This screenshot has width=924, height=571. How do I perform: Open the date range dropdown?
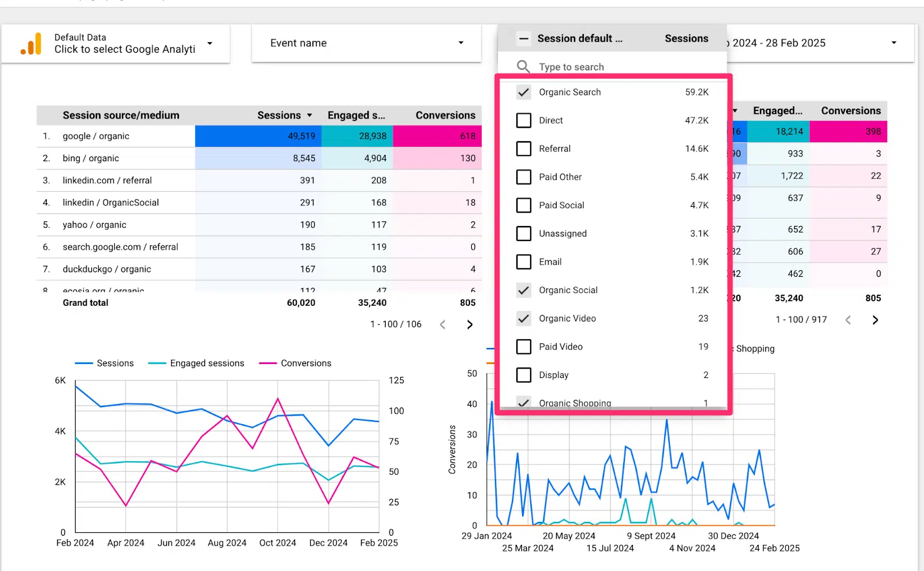894,43
